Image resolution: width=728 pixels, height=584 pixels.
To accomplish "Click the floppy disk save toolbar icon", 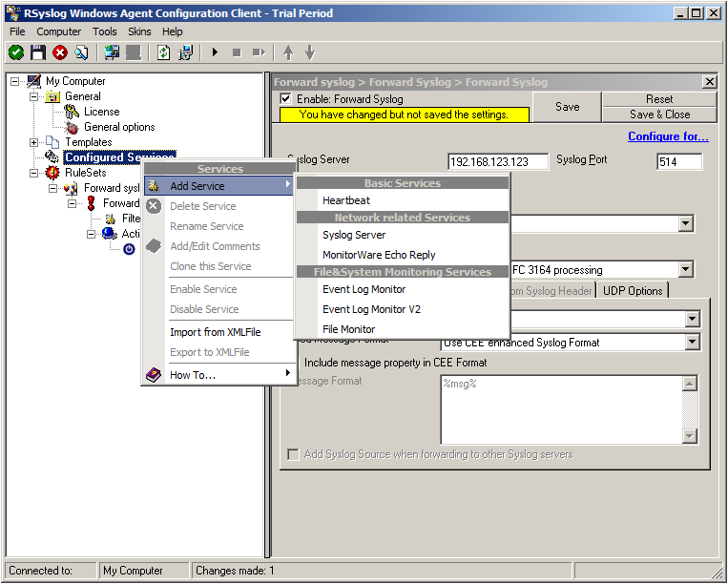I will coord(38,52).
